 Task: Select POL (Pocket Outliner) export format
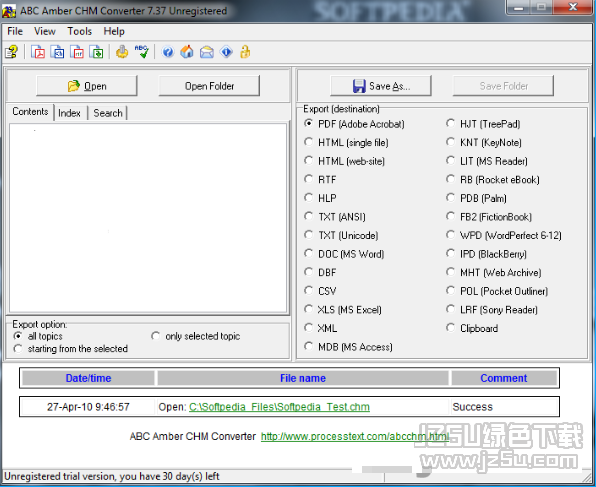coord(498,291)
